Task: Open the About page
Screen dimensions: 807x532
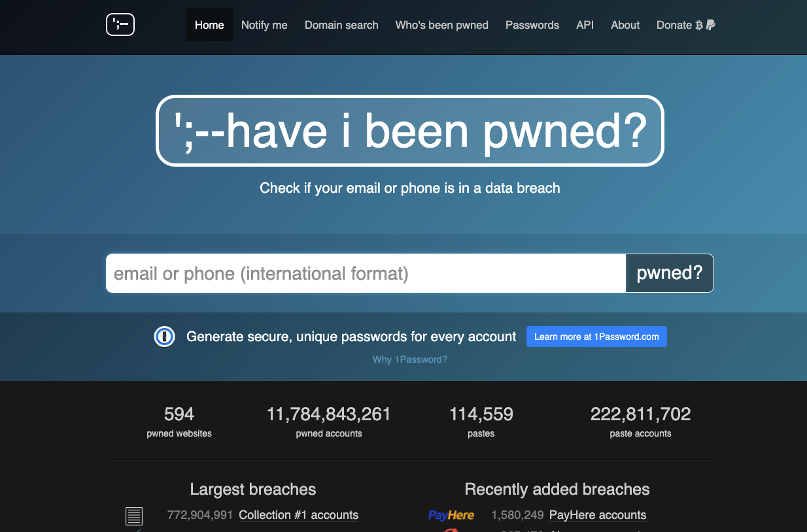Action: coord(625,25)
